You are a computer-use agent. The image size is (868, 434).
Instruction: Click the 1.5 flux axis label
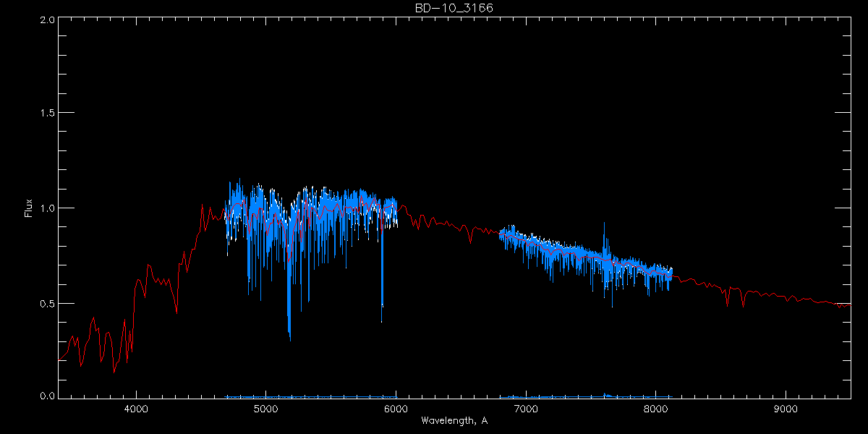click(47, 114)
